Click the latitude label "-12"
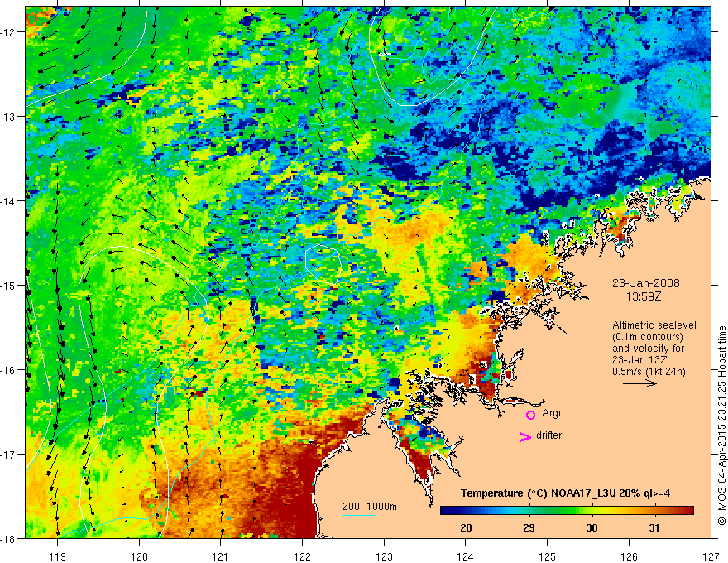This screenshot has height=563, width=728. pos(9,32)
